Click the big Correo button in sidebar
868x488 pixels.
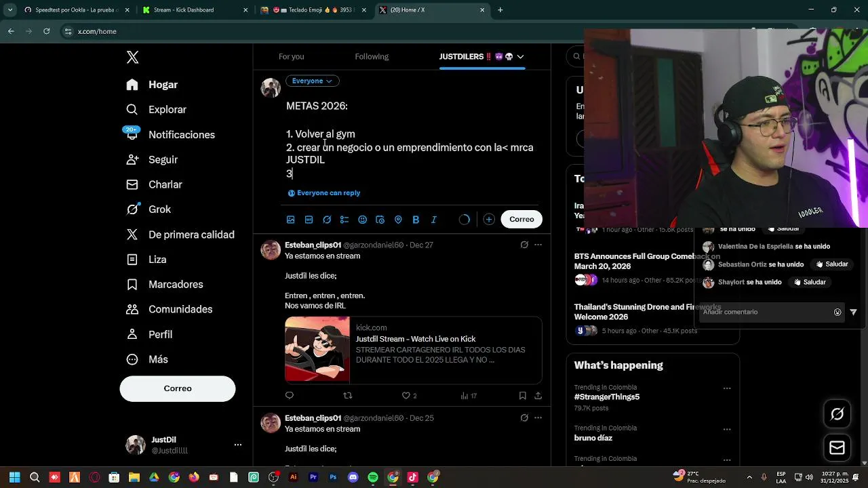click(178, 388)
